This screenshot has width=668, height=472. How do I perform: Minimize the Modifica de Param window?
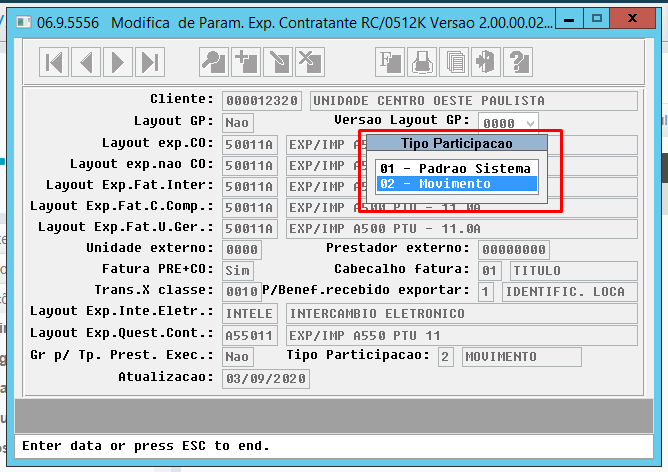pos(569,20)
